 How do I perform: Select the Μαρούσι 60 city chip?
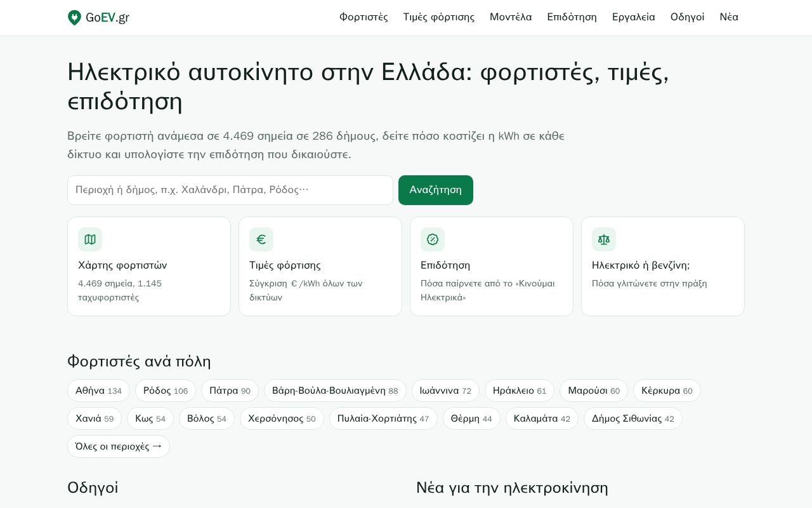click(x=594, y=391)
